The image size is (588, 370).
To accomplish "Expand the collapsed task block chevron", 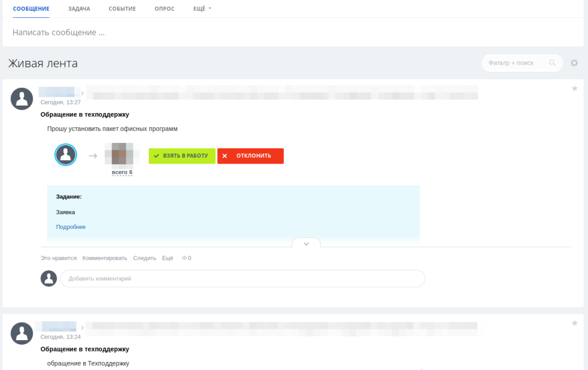I will click(307, 244).
